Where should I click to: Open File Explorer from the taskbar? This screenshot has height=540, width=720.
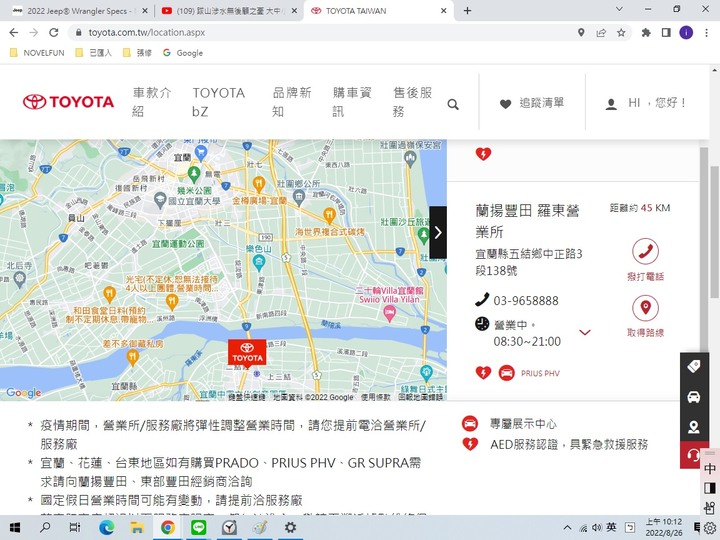(137, 528)
